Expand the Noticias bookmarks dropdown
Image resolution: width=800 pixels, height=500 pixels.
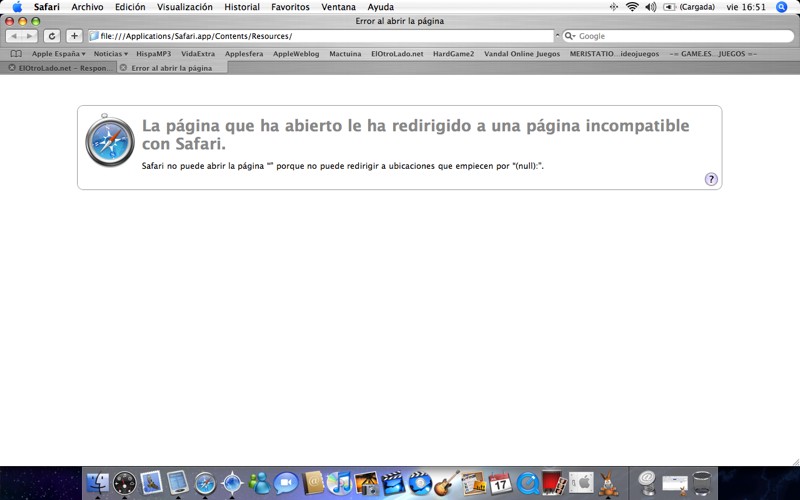pos(110,54)
